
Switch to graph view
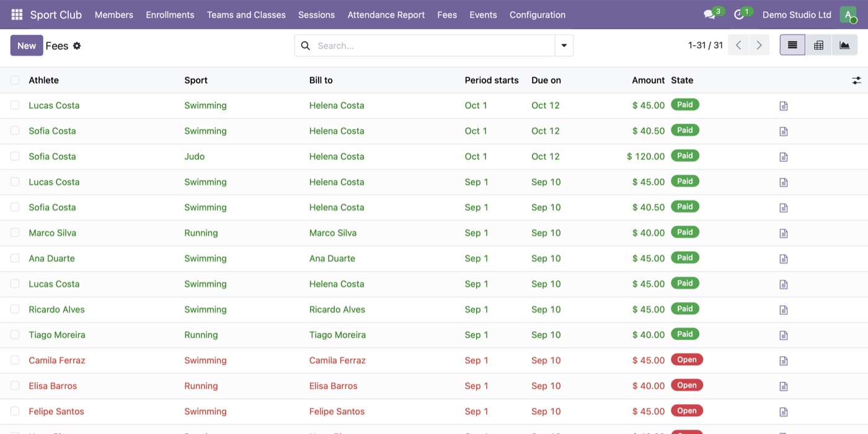[844, 45]
